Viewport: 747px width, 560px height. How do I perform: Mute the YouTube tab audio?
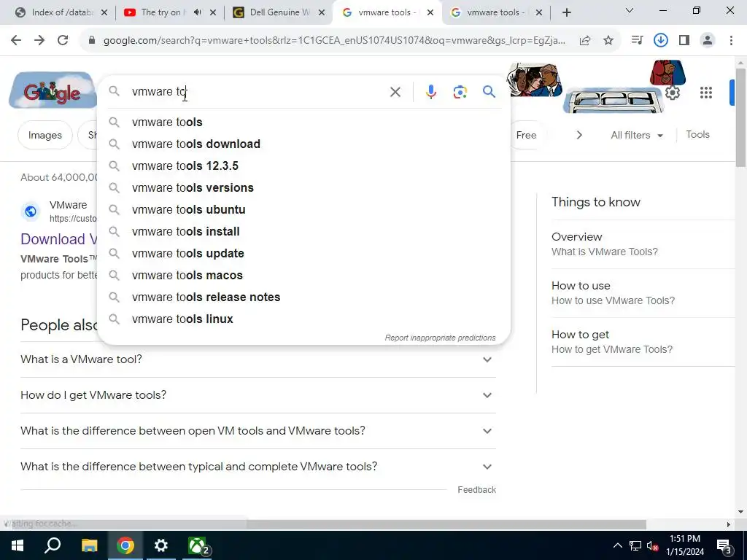coord(197,12)
